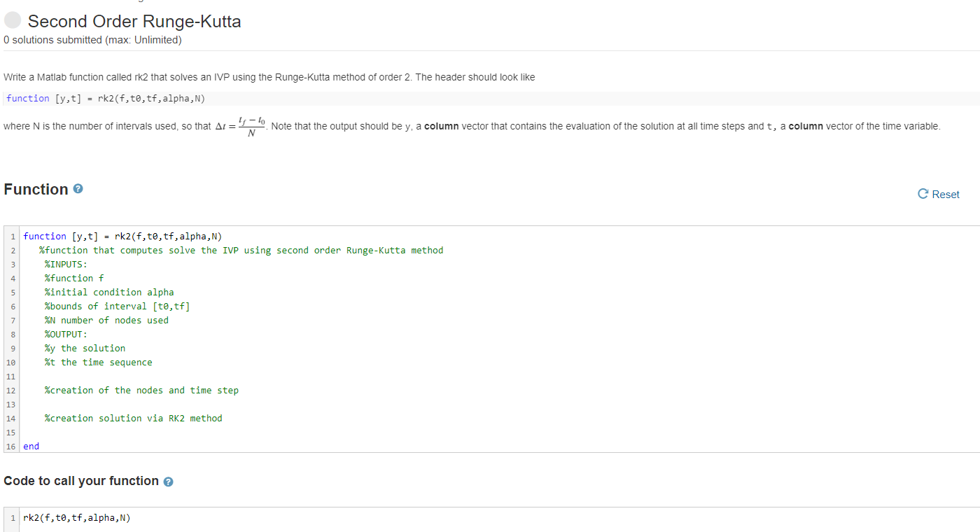Select line number 1 in call-code editor gutter
This screenshot has width=980, height=532.
click(x=13, y=518)
